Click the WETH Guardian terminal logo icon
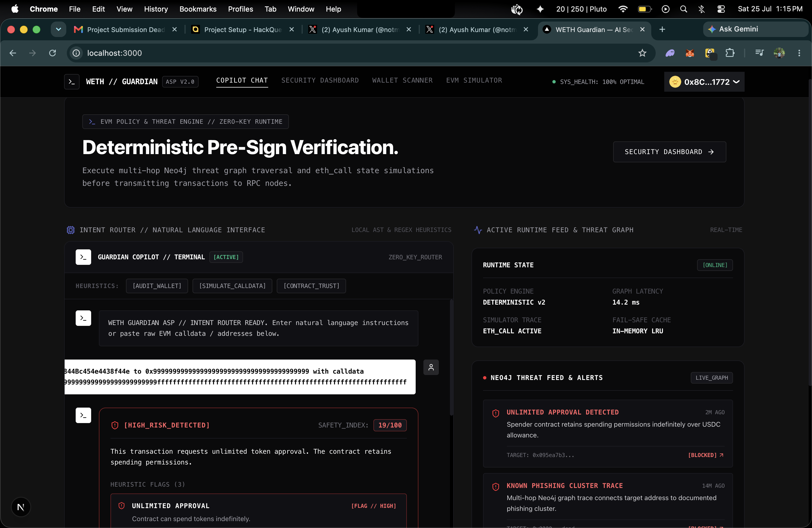The height and width of the screenshot is (528, 812). 72,82
